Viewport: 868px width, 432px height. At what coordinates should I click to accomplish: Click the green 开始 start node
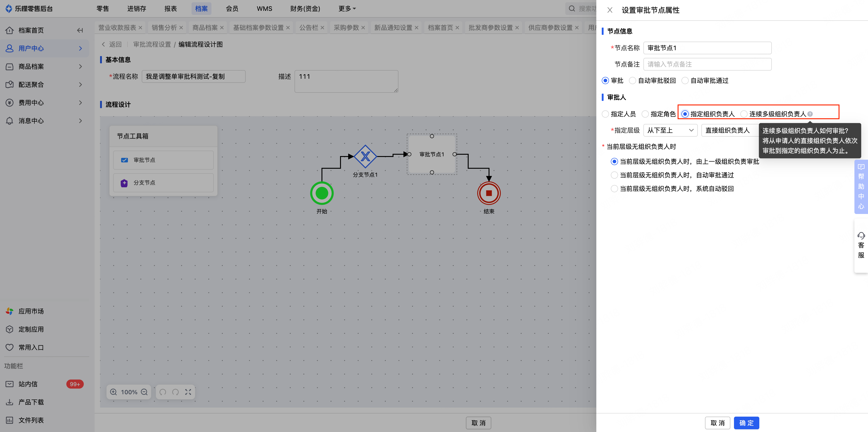[321, 193]
